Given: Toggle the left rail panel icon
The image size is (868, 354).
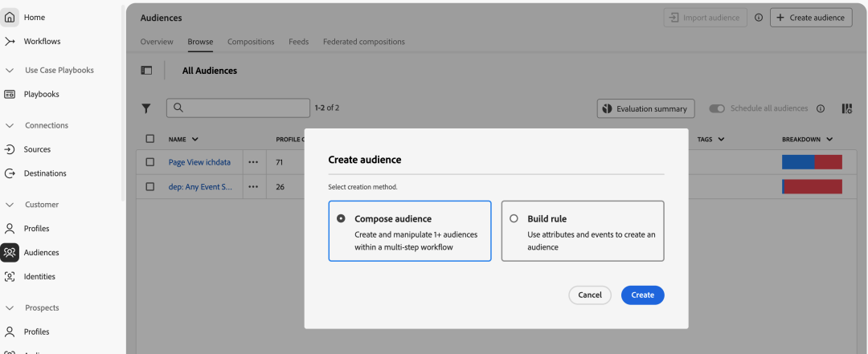Looking at the screenshot, I should 146,71.
